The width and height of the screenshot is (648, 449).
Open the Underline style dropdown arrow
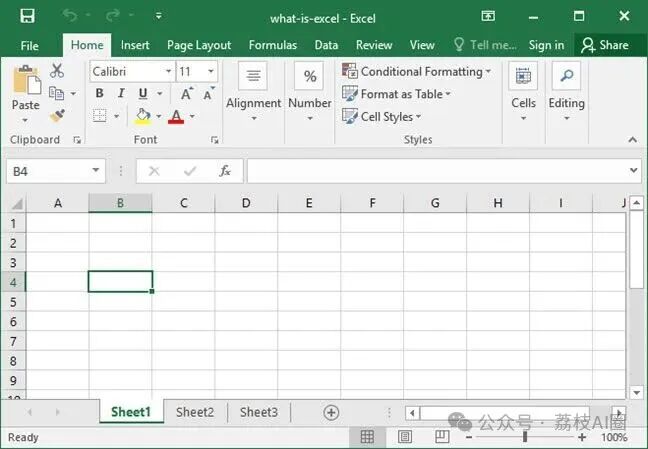[x=160, y=94]
